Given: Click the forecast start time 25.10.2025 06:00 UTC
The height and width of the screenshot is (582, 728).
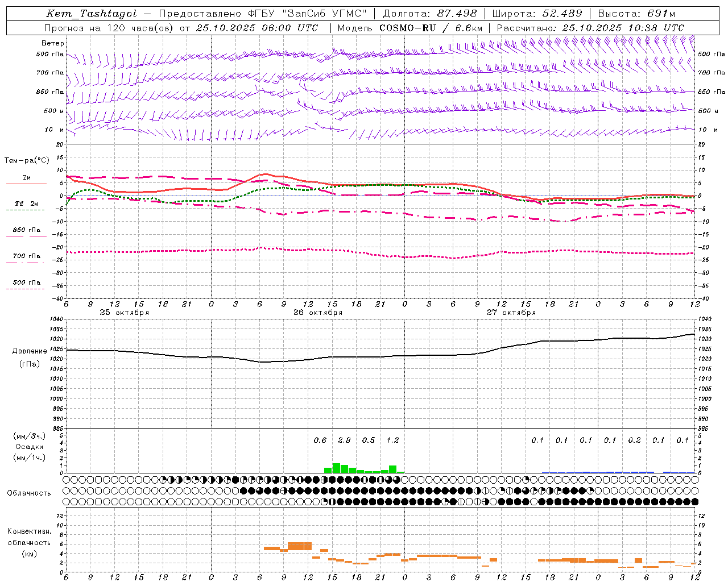Looking at the screenshot, I should pyautogui.click(x=257, y=27).
